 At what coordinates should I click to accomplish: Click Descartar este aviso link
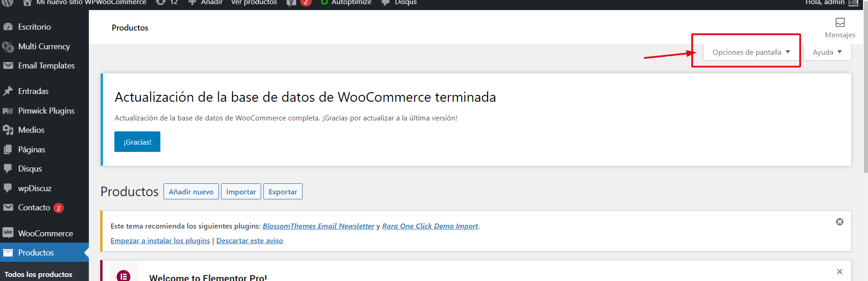coord(250,240)
